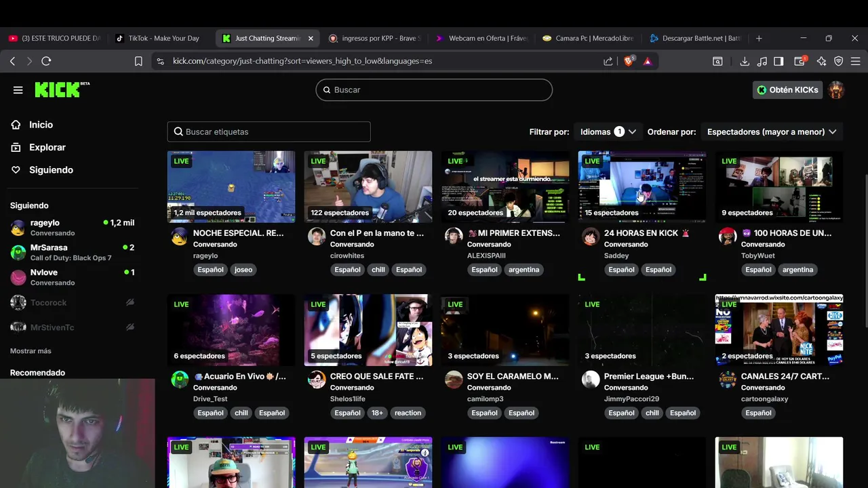The image size is (868, 488).
Task: Open the media control music icon
Action: click(762, 61)
